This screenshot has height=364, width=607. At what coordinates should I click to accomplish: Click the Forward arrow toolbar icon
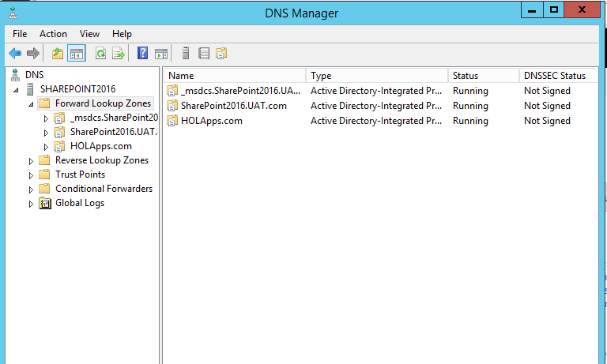pyautogui.click(x=33, y=54)
